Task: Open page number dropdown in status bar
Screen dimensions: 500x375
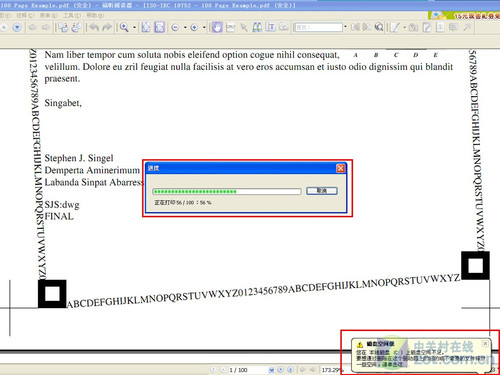Action: click(x=271, y=370)
